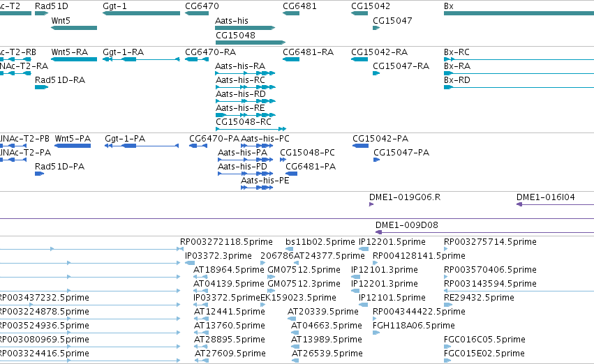Click the CG6481-RA transcript label
The width and height of the screenshot is (594, 364).
click(x=308, y=52)
